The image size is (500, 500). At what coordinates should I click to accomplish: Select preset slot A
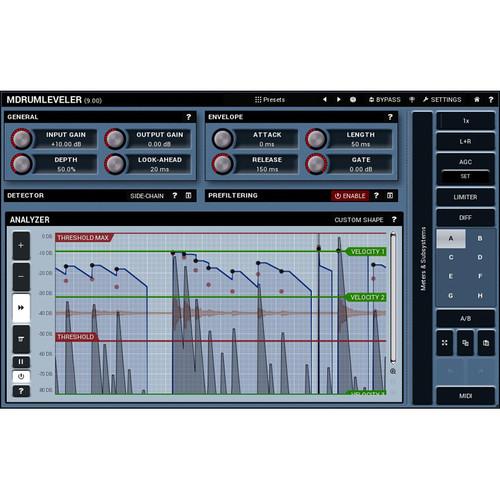coord(451,238)
